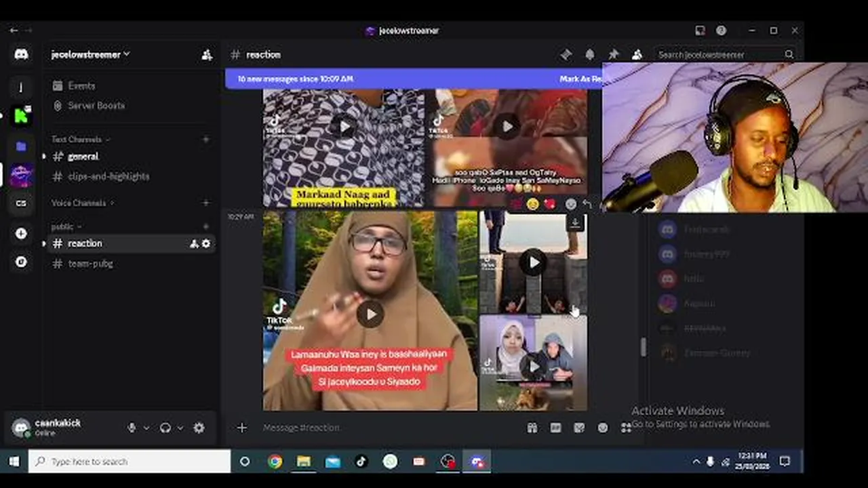Click the plus attach button in message bar
The height and width of the screenshot is (488, 868).
pos(242,428)
